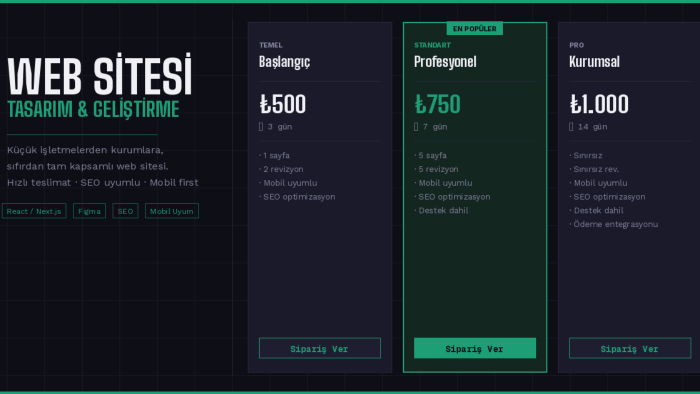
Task: Click the clock icon beside 3 gün
Action: tap(261, 127)
